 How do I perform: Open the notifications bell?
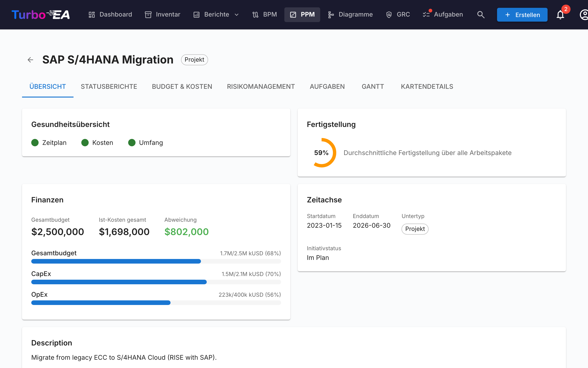(560, 15)
